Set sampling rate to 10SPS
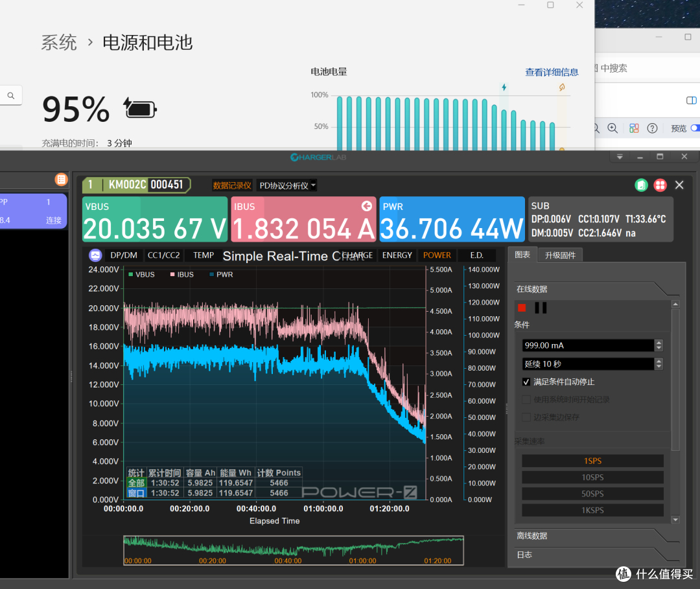700x589 pixels. tap(592, 478)
